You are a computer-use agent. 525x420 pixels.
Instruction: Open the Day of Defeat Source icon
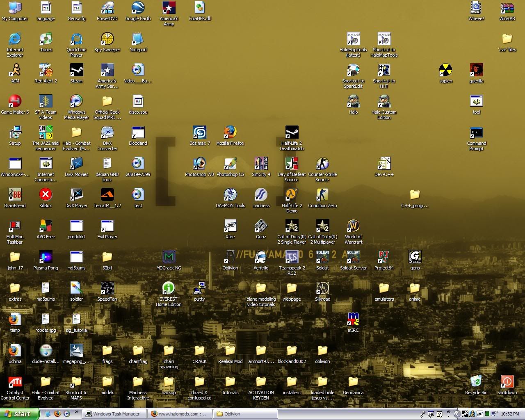(292, 169)
